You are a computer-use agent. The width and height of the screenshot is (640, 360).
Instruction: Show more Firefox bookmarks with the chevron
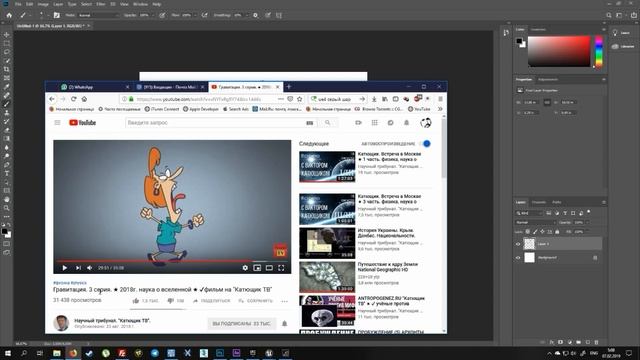(440, 109)
